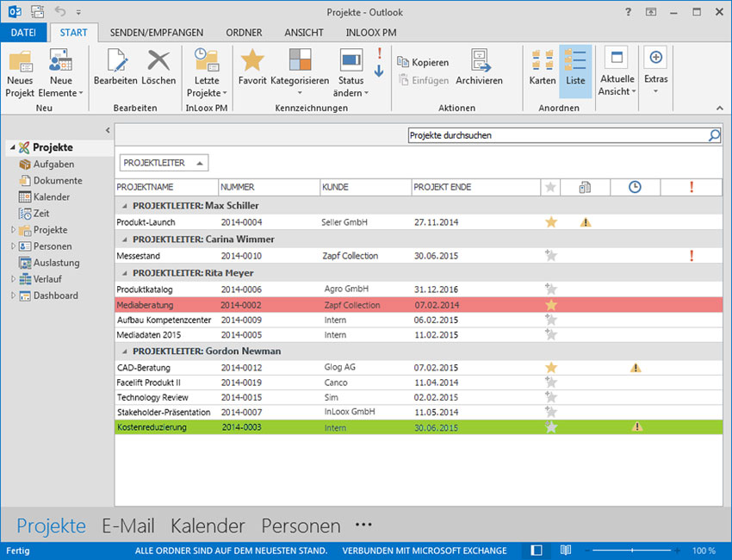
Task: Open the DATEI menu tab
Action: pyautogui.click(x=23, y=33)
